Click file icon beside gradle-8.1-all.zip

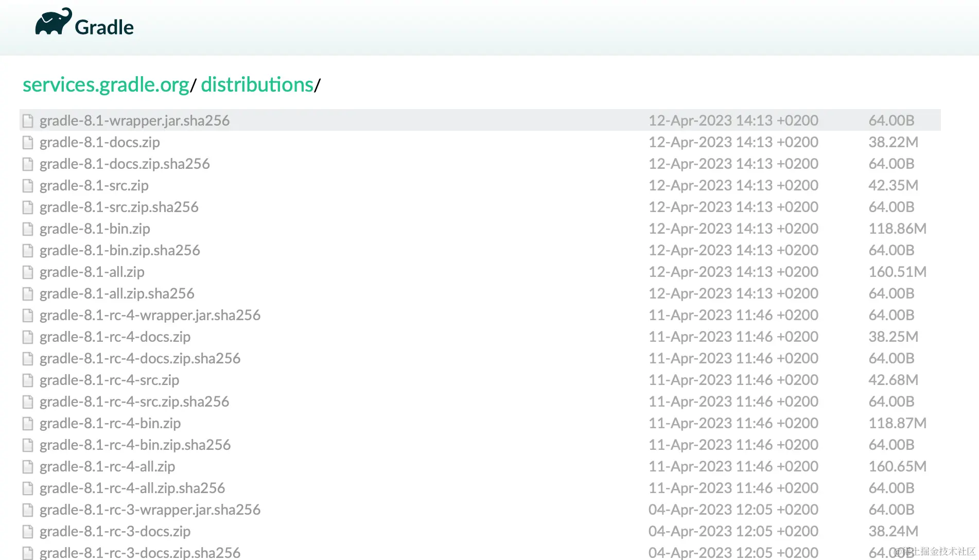[28, 272]
